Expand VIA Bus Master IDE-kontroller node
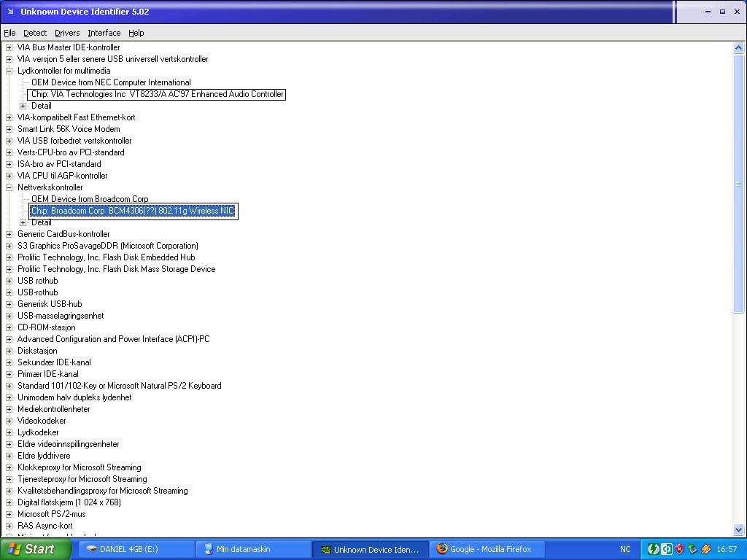 [9, 47]
